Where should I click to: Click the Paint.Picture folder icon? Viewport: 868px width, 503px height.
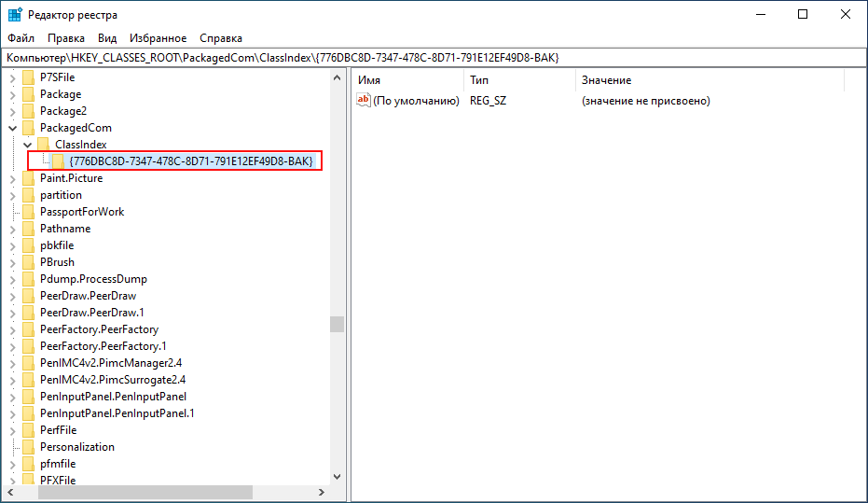click(x=28, y=178)
